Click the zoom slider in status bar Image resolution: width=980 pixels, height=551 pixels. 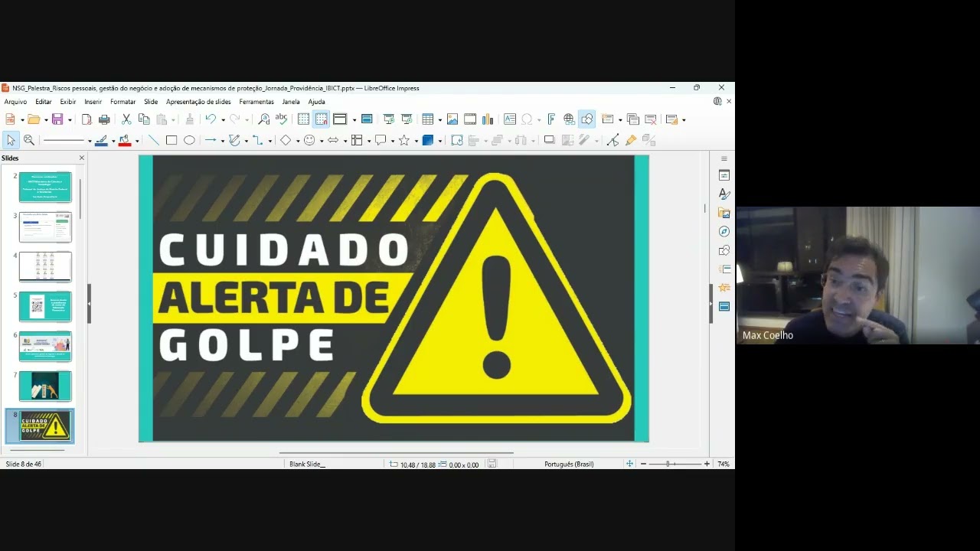click(x=674, y=464)
